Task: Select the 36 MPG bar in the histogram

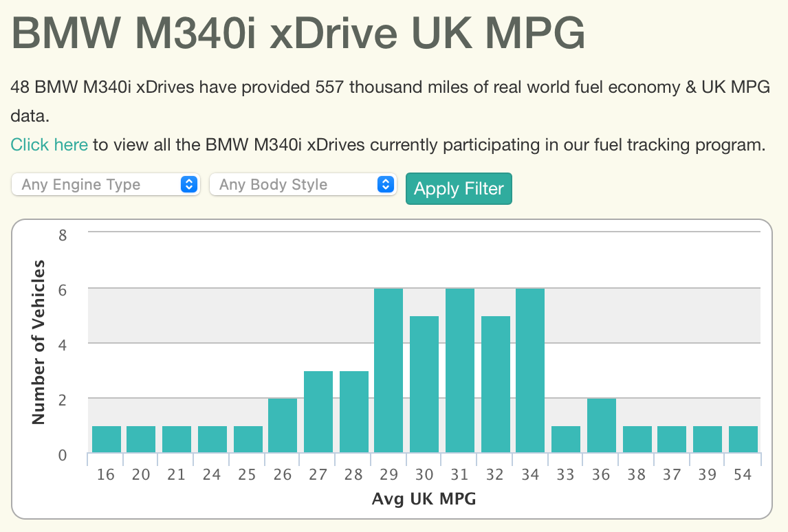Action: pyautogui.click(x=602, y=425)
